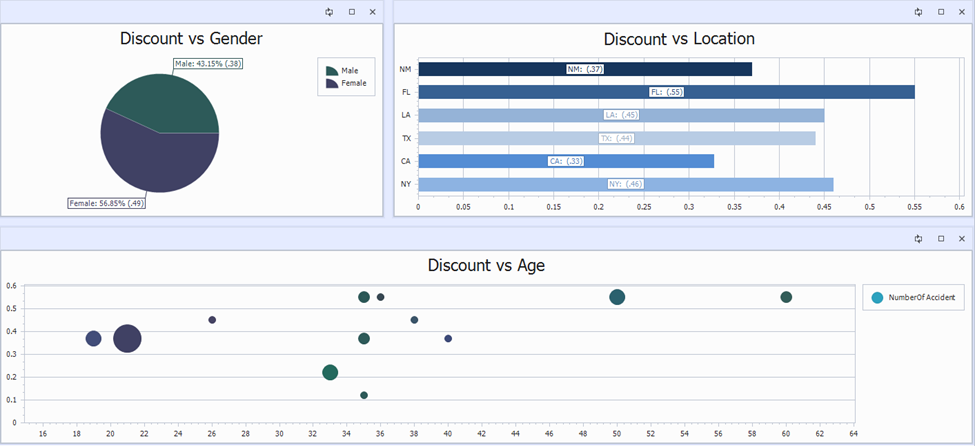Click the small bubble at age 38
Viewport: 975px width, 446px height.
tap(415, 320)
